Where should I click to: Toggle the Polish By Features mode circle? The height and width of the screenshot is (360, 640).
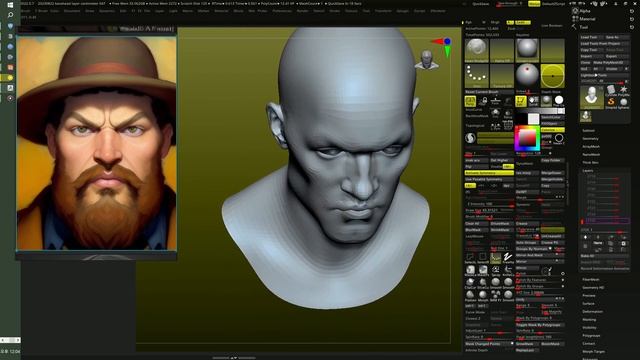click(x=563, y=280)
